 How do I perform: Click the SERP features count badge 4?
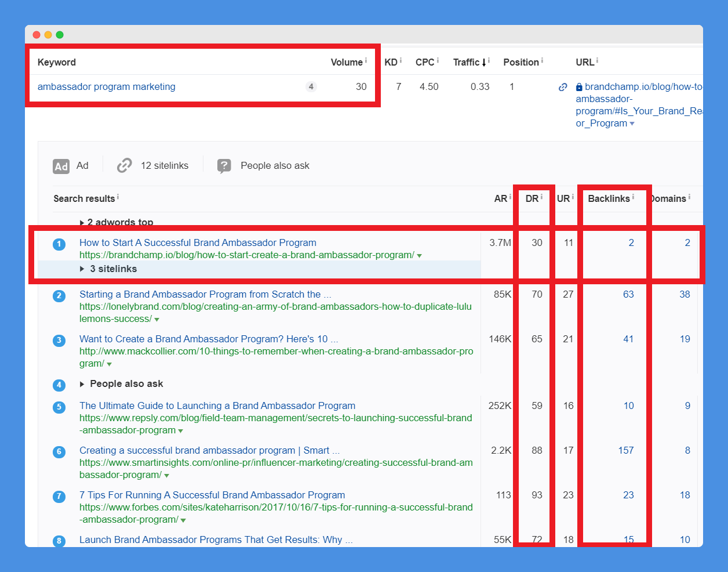pos(311,86)
